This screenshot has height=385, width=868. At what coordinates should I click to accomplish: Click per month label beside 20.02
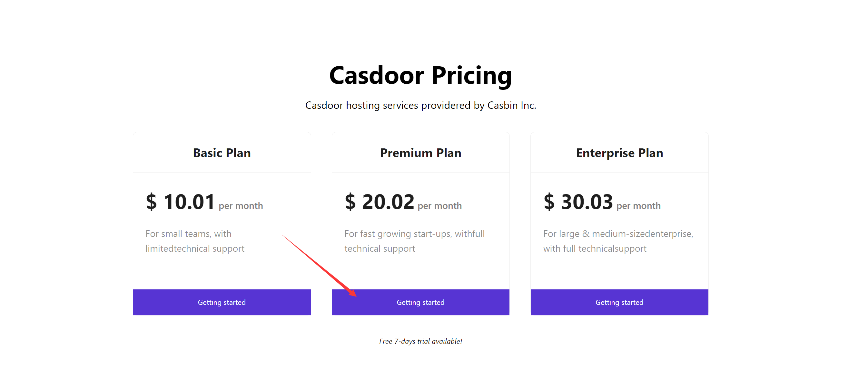(x=439, y=206)
